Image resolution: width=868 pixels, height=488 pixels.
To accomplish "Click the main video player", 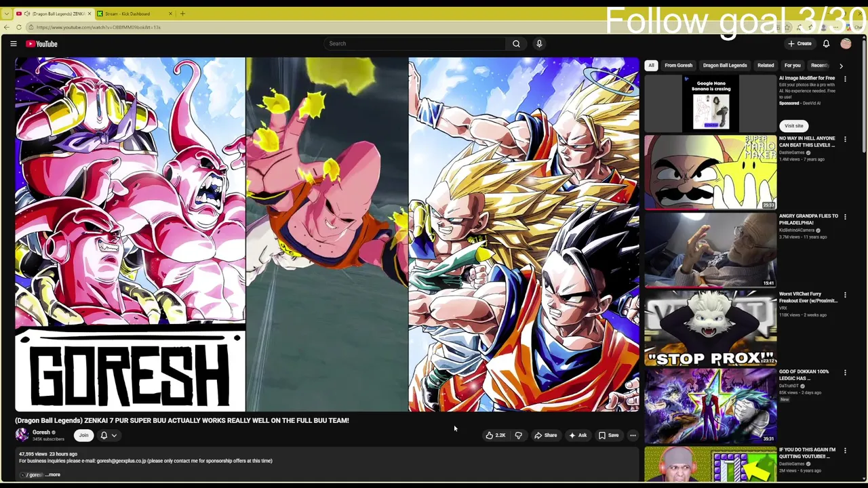I will (327, 235).
